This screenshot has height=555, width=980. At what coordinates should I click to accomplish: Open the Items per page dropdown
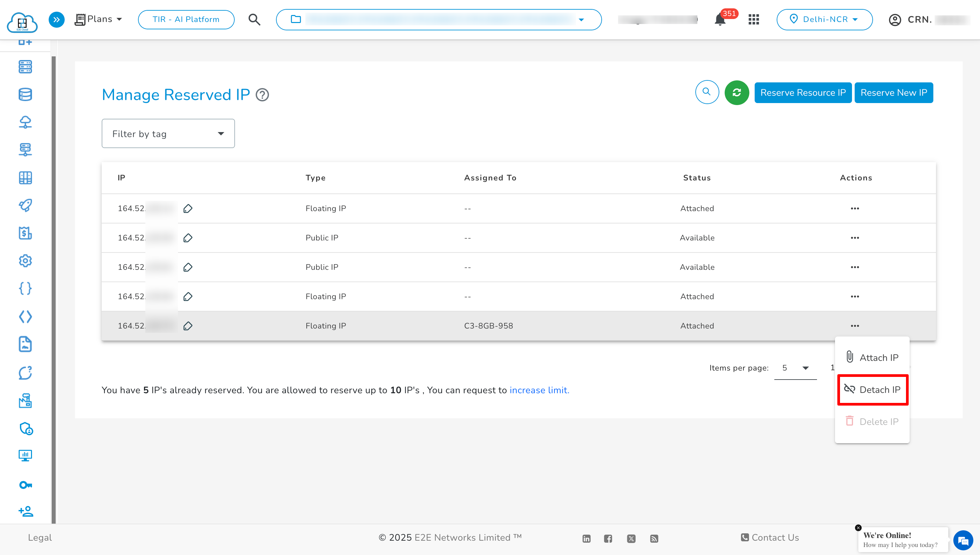point(795,368)
